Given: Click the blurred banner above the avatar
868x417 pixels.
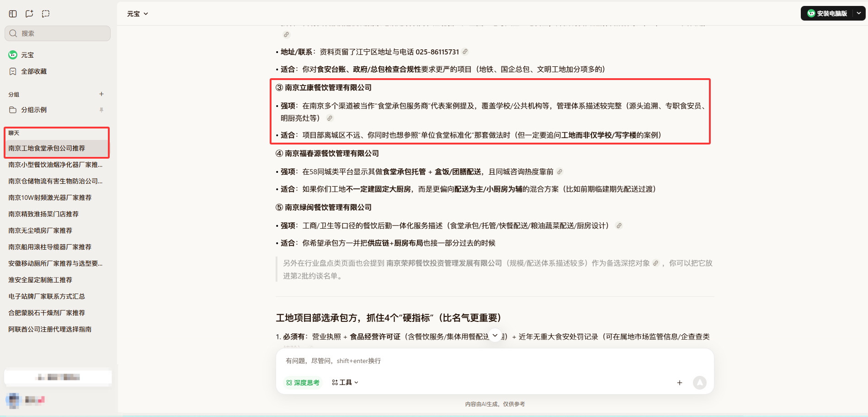Looking at the screenshot, I should pyautogui.click(x=58, y=377).
